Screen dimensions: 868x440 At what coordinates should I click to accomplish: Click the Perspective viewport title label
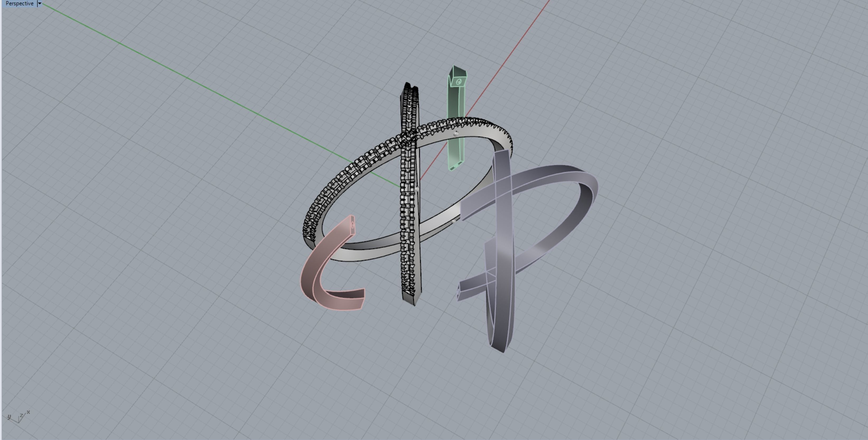(x=20, y=3)
